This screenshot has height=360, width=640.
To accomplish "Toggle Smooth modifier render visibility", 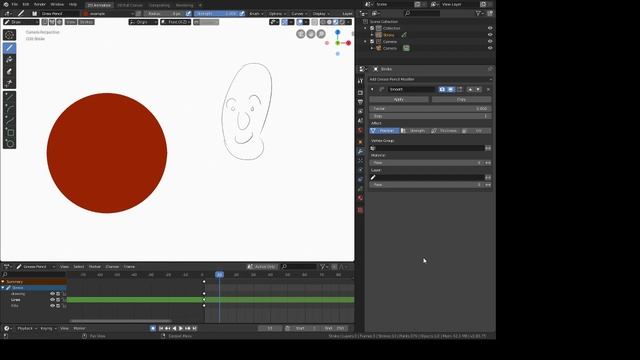I will click(442, 89).
